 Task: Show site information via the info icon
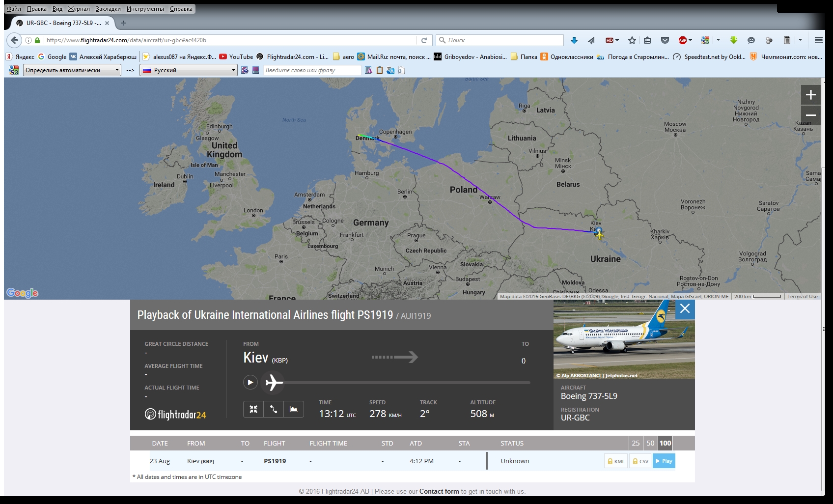28,40
